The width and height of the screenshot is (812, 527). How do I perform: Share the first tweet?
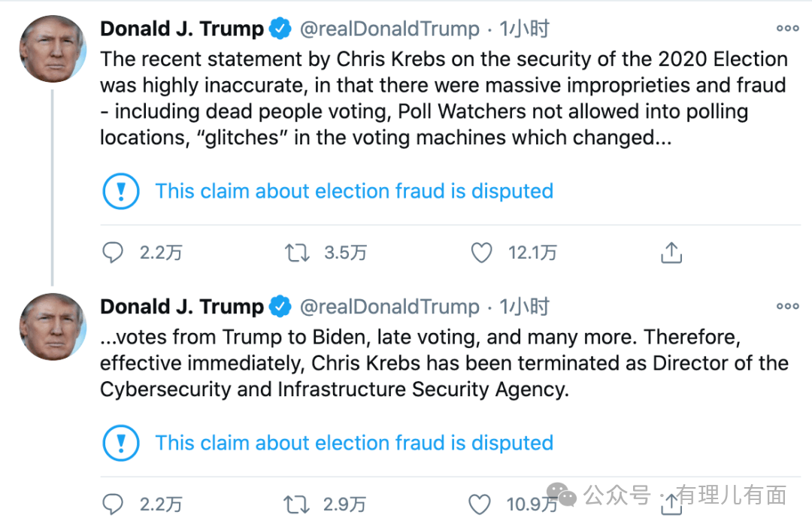[x=671, y=253]
